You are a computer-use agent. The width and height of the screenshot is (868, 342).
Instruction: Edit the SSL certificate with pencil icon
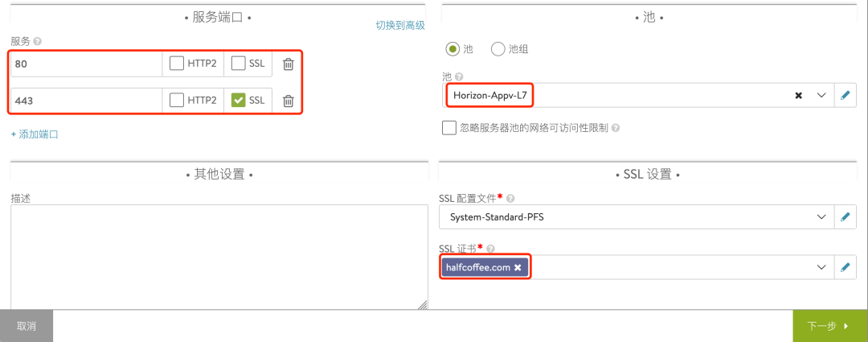845,267
